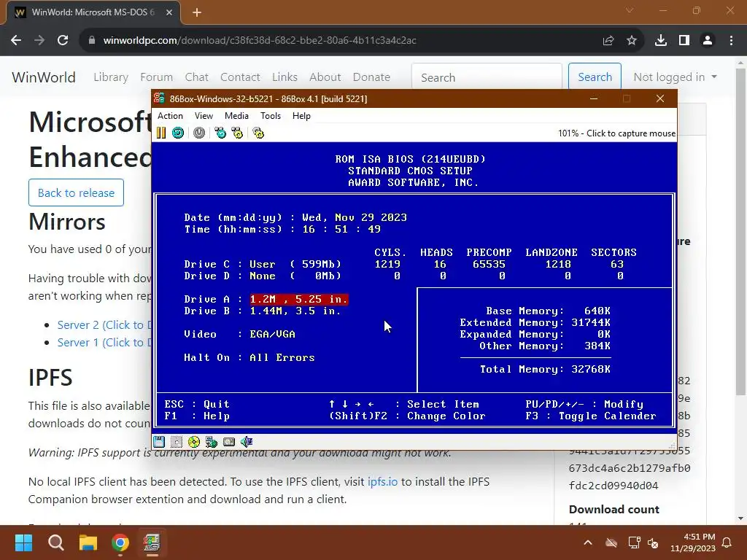Click the blue 3.5 floppy status icon
This screenshot has width=747, height=560.
[159, 442]
